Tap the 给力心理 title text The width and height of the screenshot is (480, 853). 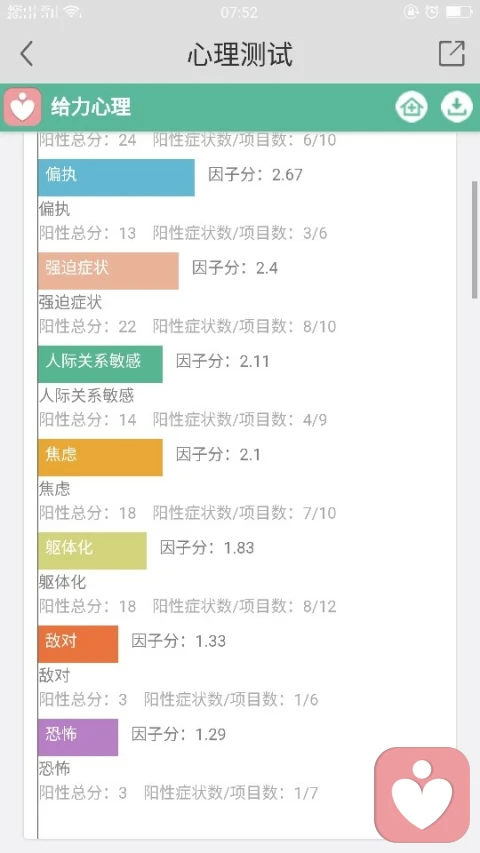(91, 107)
